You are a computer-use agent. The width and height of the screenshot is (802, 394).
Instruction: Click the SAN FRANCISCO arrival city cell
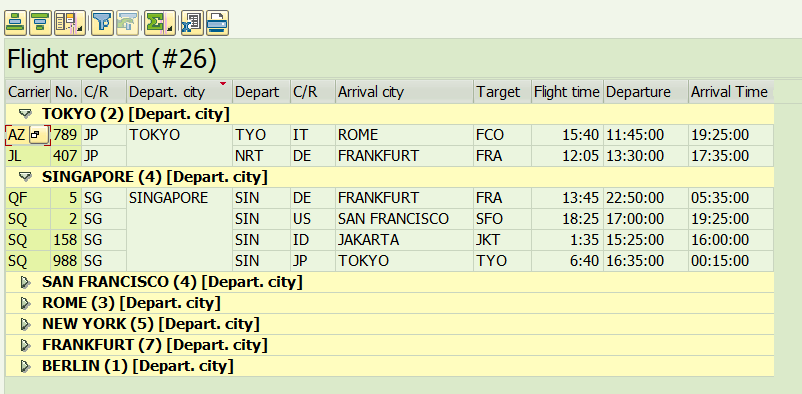click(404, 219)
